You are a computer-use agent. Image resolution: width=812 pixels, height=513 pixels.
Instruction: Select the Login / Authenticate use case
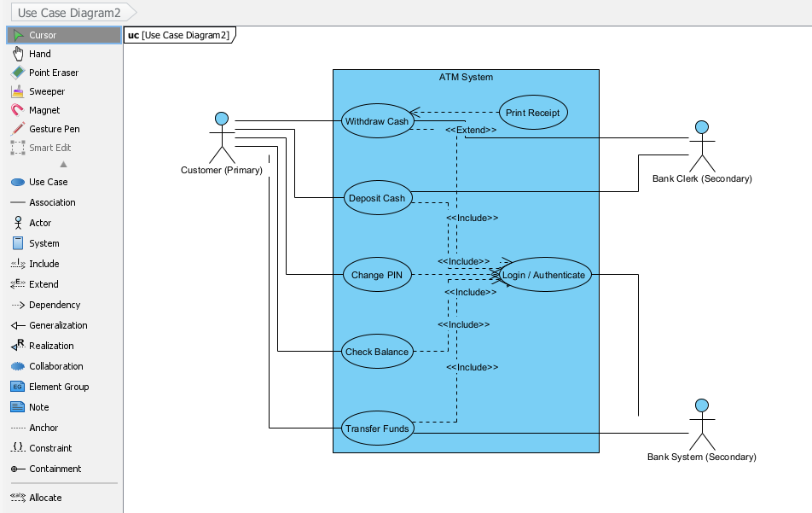point(544,275)
